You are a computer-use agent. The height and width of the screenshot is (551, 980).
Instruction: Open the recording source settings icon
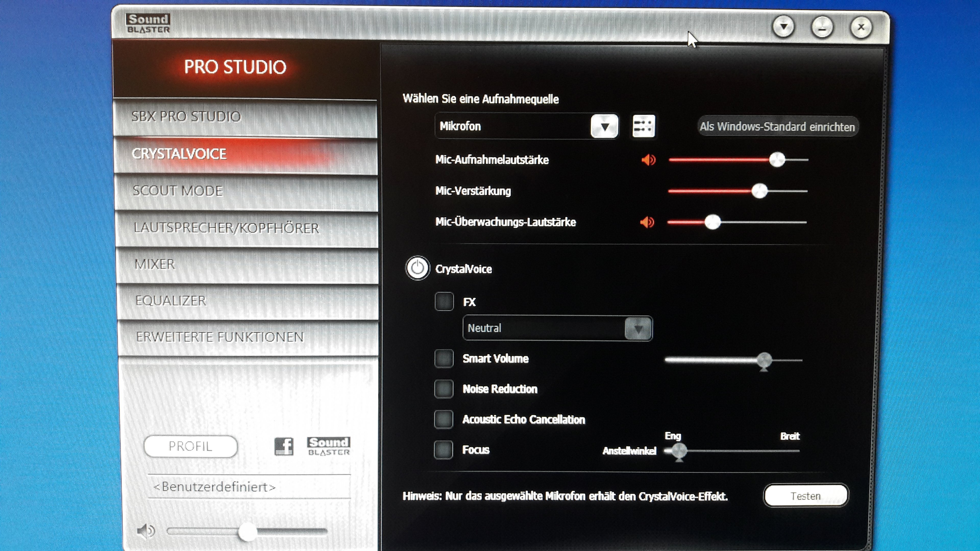[x=643, y=126]
